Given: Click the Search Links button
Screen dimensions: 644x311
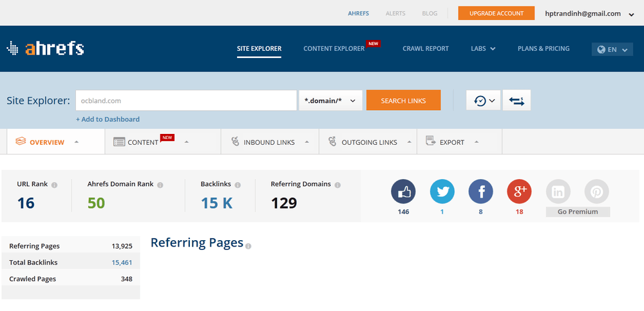Looking at the screenshot, I should [403, 100].
